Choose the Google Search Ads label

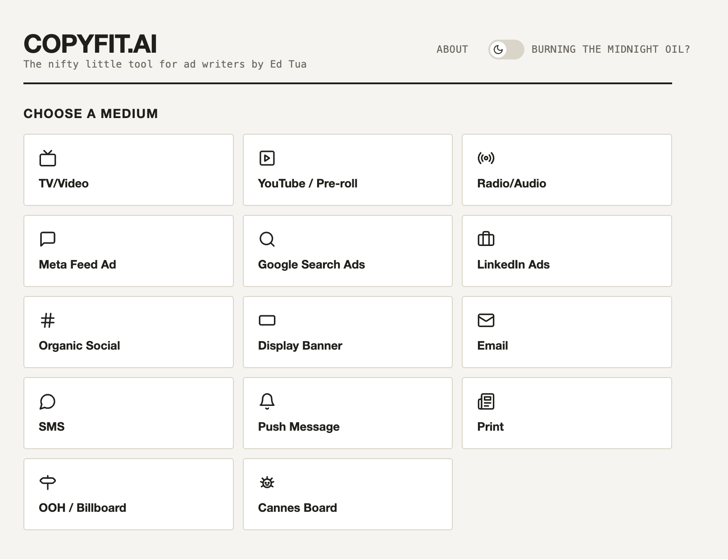pos(311,264)
